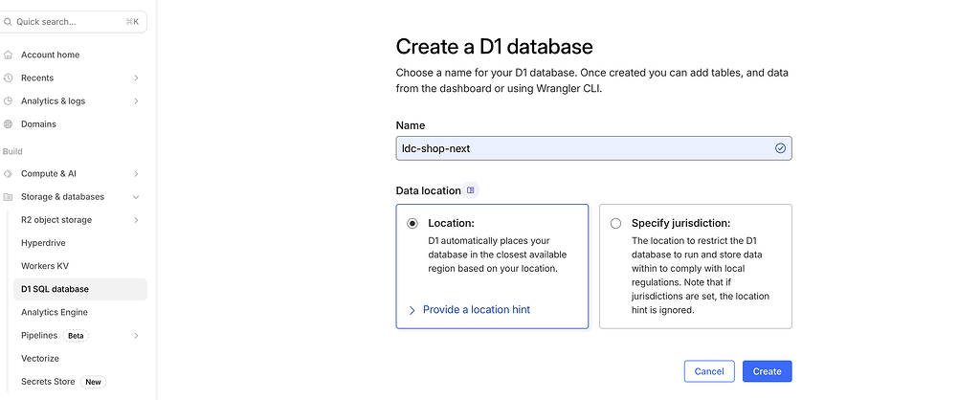
Task: Click the Quick search magnifier icon
Action: 8,22
